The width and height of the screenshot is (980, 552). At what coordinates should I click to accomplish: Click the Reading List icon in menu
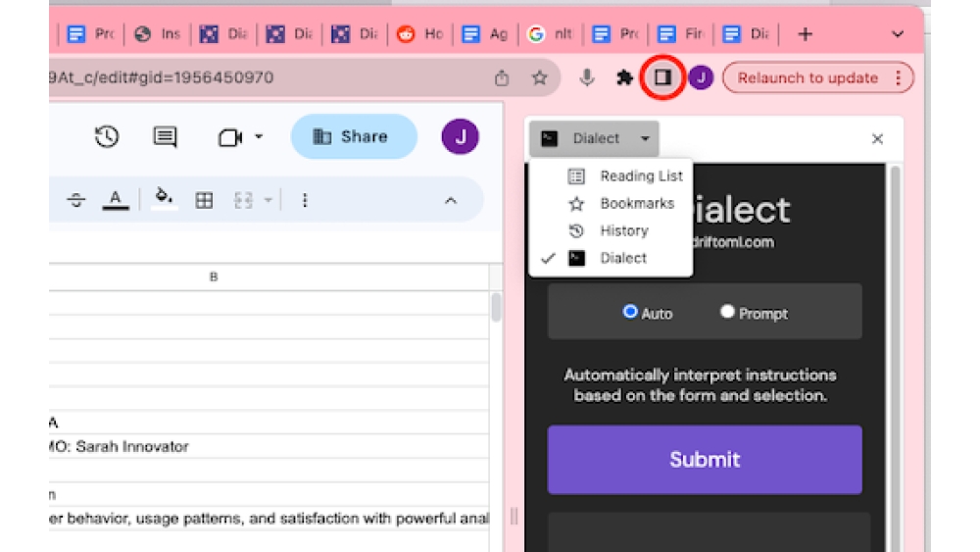[x=576, y=176]
